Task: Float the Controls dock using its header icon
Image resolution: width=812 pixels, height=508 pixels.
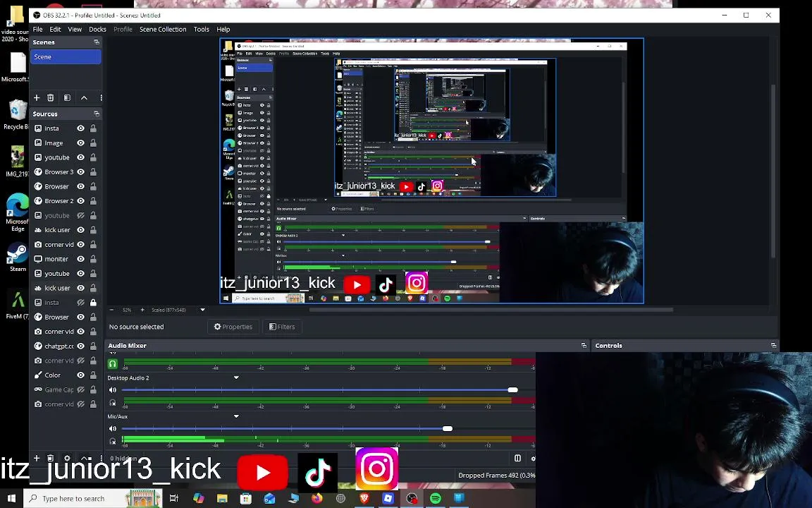Action: pos(773,345)
